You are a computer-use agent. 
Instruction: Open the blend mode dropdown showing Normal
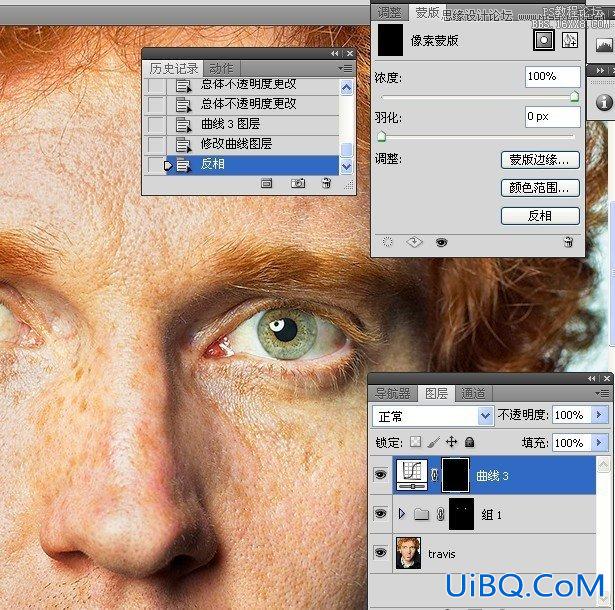tap(433, 416)
